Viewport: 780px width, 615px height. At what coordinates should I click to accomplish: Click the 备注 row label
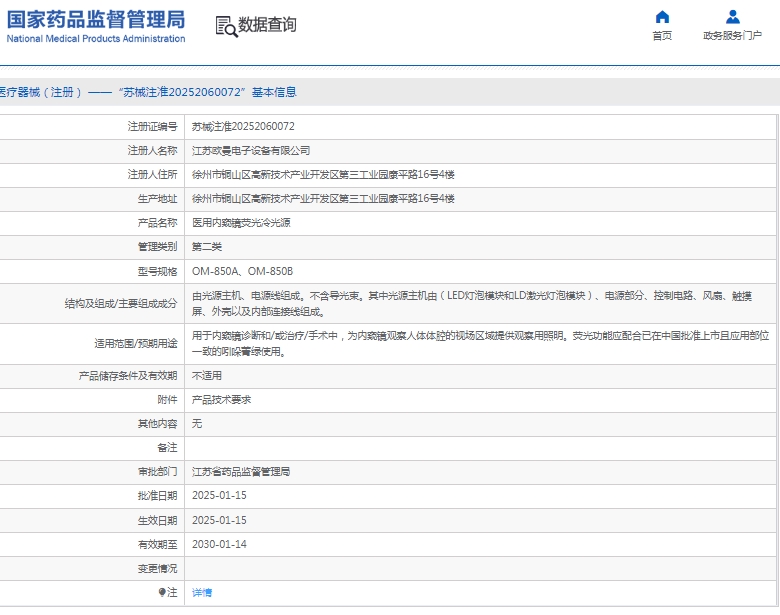167,448
